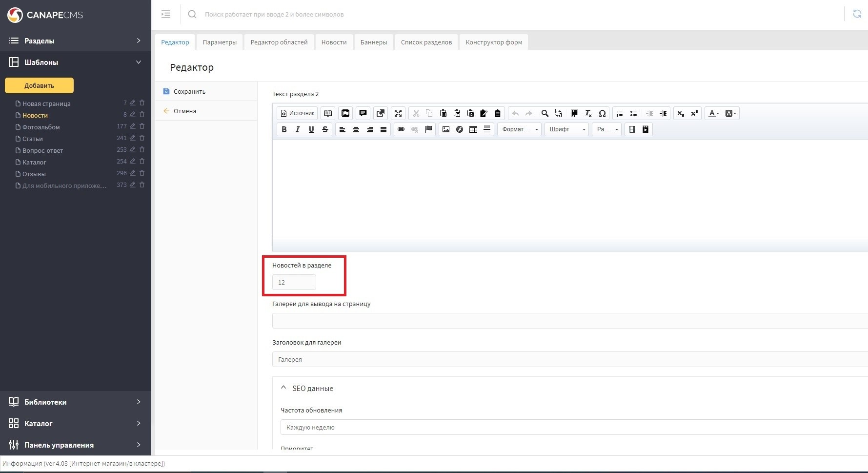The width and height of the screenshot is (868, 473).
Task: Switch to the Параметры tab
Action: click(x=220, y=42)
